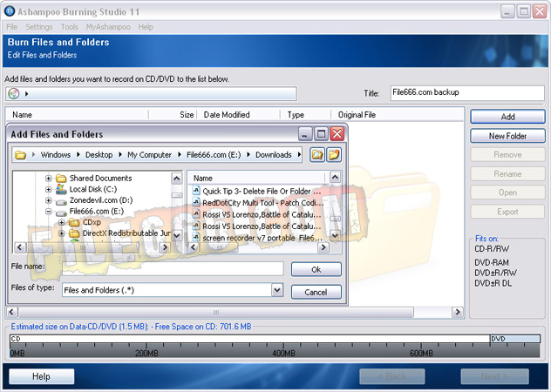Click Ok in Add Files dialog
551x392 pixels.
pos(316,269)
